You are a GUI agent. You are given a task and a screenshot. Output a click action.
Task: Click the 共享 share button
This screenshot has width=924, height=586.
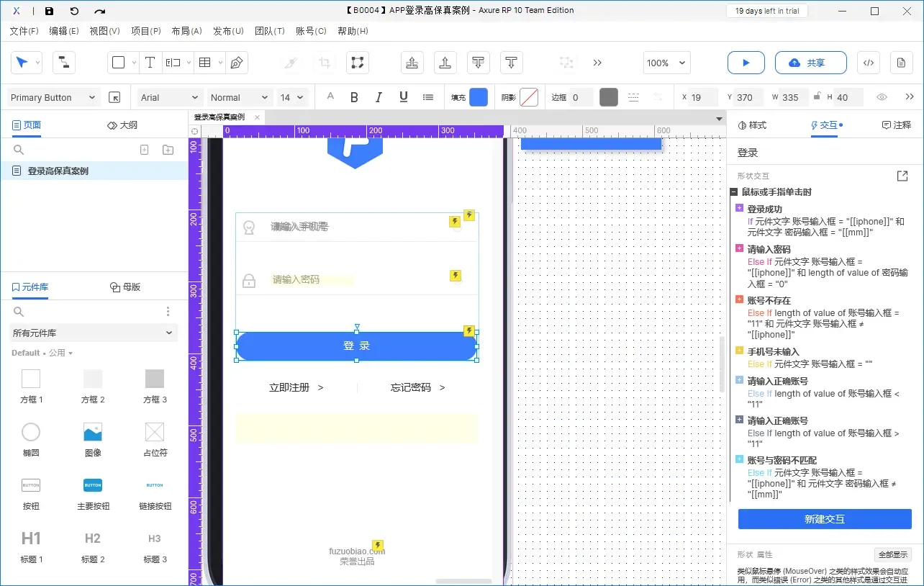click(810, 63)
